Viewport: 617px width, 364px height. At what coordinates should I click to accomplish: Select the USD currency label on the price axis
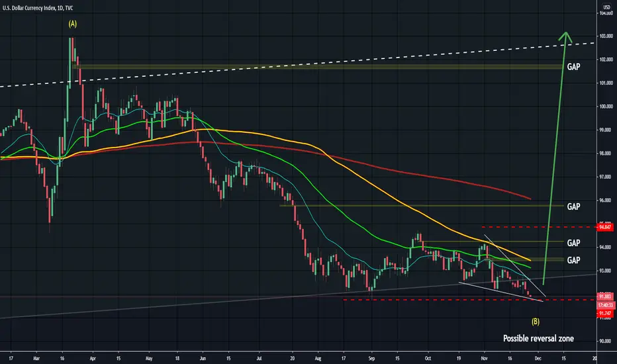click(x=606, y=7)
